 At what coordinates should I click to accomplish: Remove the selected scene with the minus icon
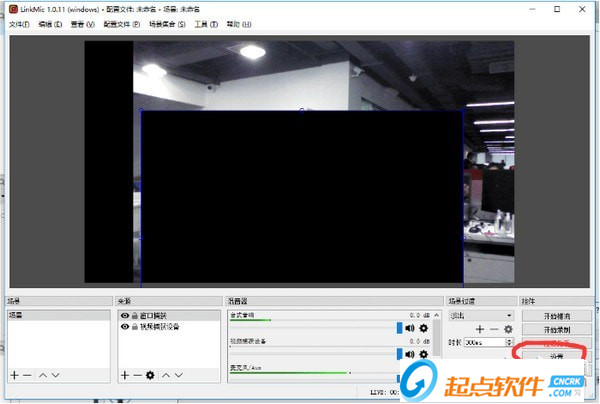coord(27,375)
